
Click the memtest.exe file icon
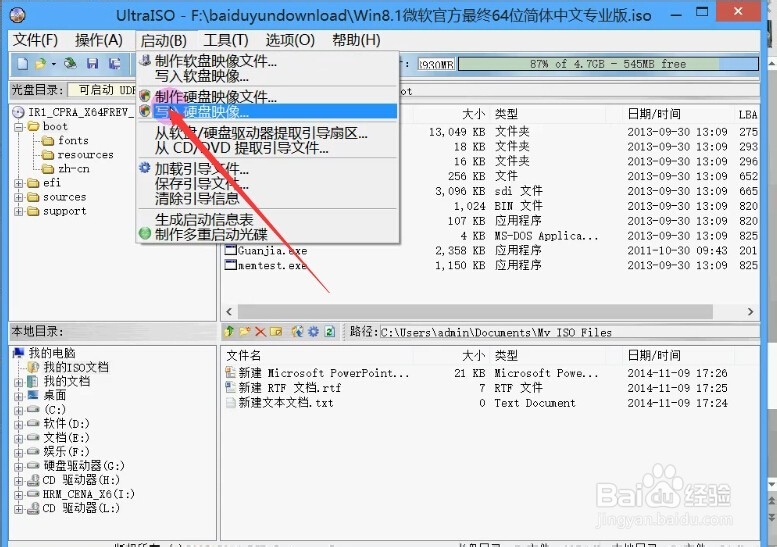[230, 266]
